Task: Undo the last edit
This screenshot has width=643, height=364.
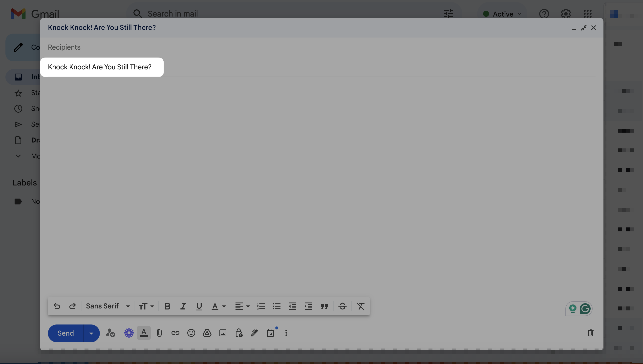Action: [57, 306]
